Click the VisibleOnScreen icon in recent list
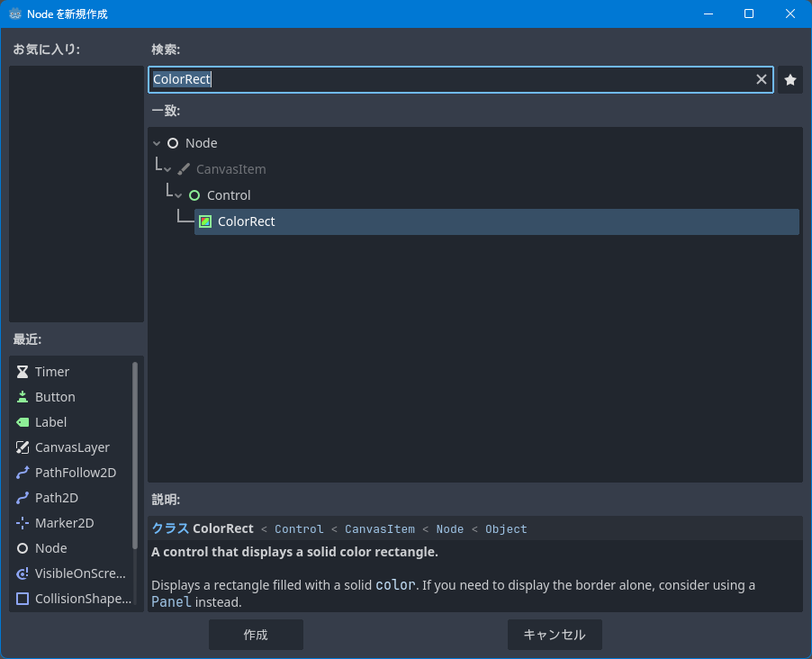This screenshot has height=659, width=812. click(x=23, y=573)
